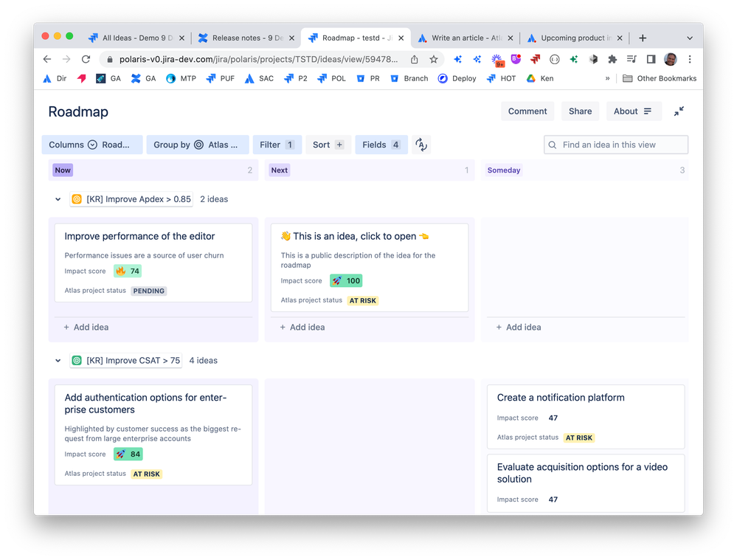Open the Chrome three-dot menu
This screenshot has height=560, width=737.
pyautogui.click(x=690, y=59)
